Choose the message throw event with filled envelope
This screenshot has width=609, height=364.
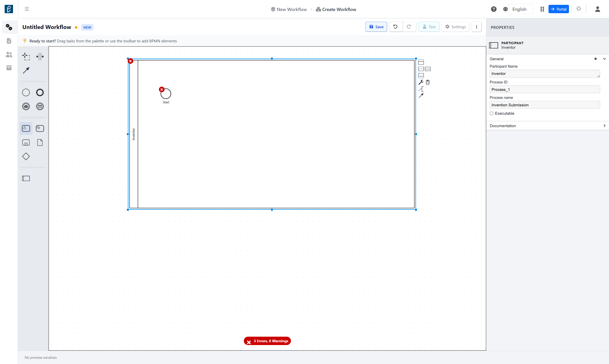coord(26,107)
